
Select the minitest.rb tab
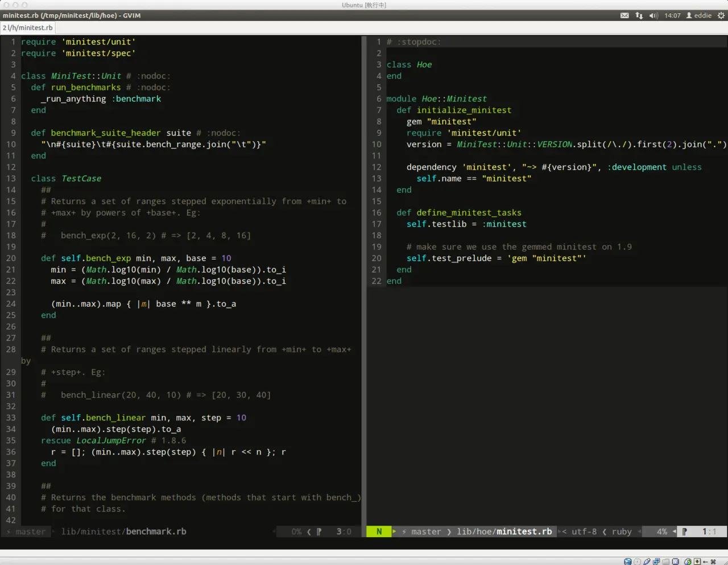coord(28,27)
